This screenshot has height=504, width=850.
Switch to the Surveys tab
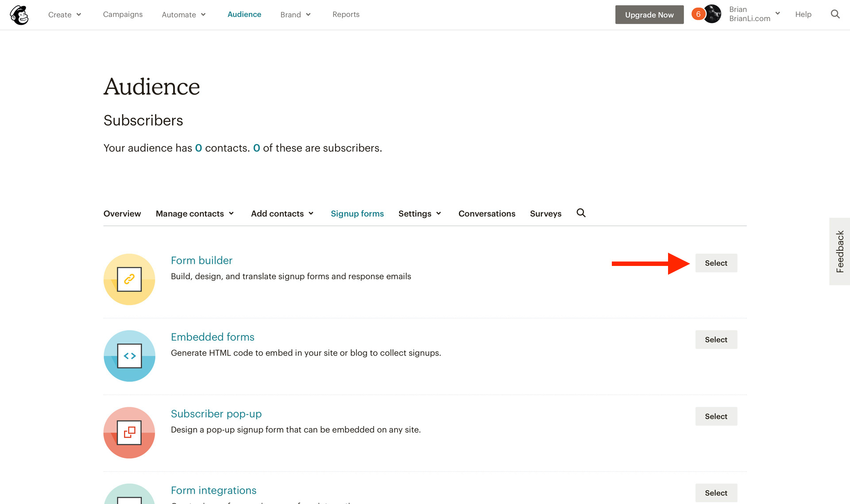(x=545, y=214)
